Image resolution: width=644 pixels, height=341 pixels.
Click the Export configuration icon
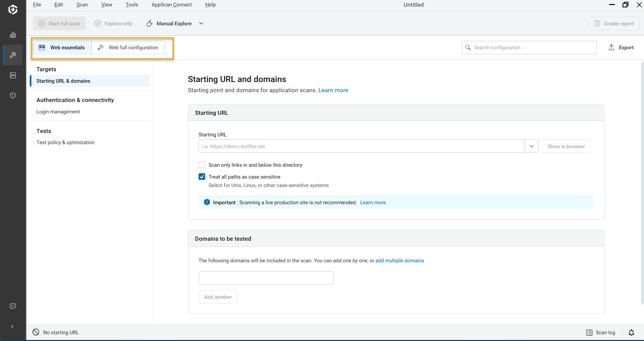pos(611,48)
